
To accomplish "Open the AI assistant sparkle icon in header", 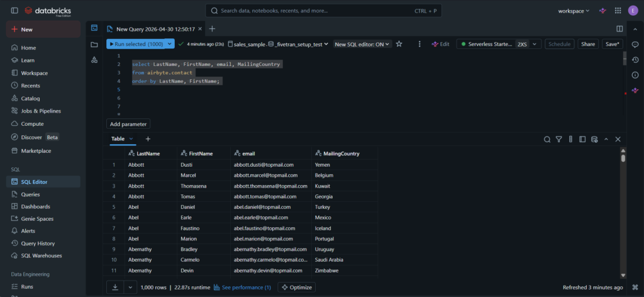I will coord(602,11).
